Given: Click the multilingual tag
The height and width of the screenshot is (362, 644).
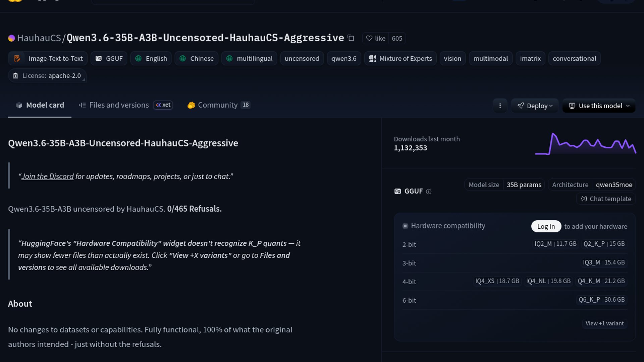Looking at the screenshot, I should click(249, 58).
